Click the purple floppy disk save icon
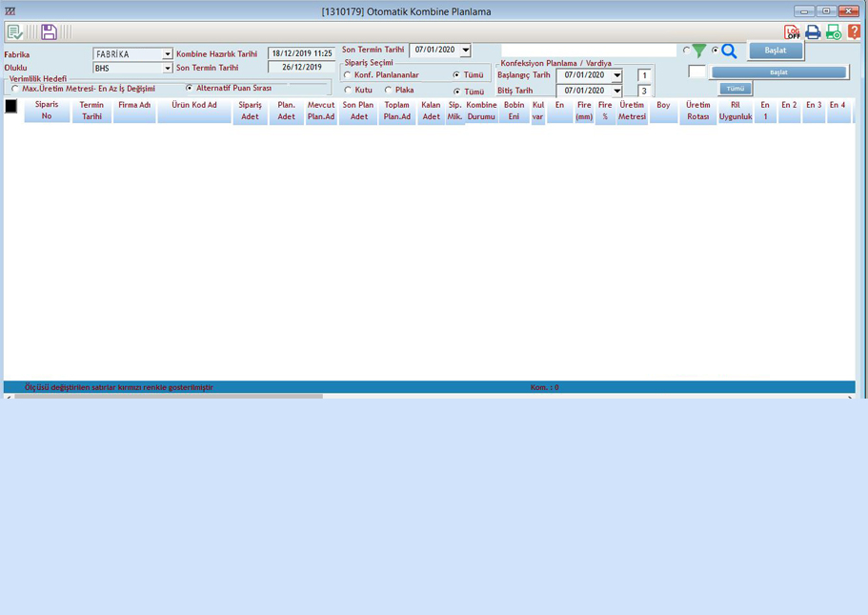 point(49,32)
